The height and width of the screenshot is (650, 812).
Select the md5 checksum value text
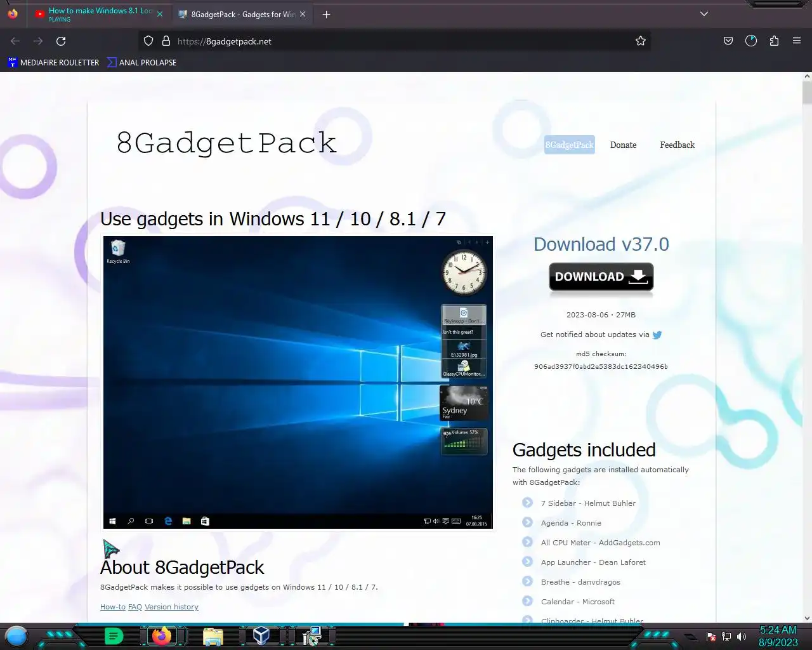pos(601,366)
